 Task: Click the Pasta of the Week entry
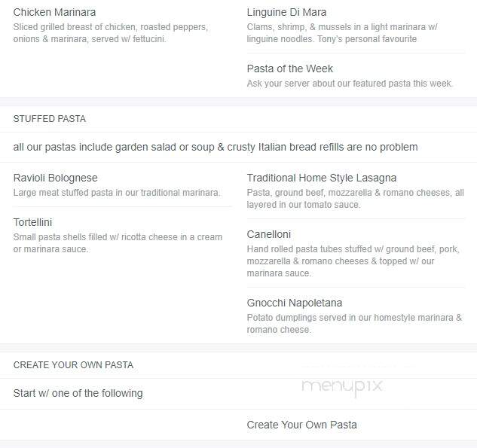tap(289, 69)
